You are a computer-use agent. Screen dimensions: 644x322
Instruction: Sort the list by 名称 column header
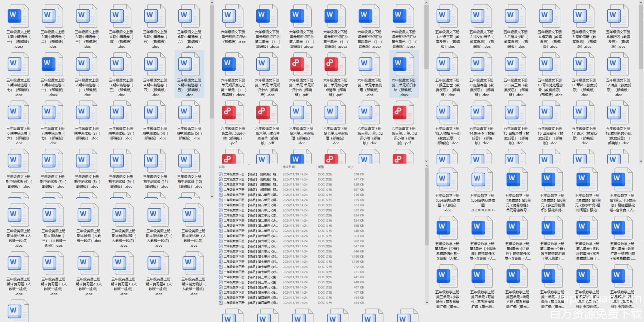(x=222, y=167)
